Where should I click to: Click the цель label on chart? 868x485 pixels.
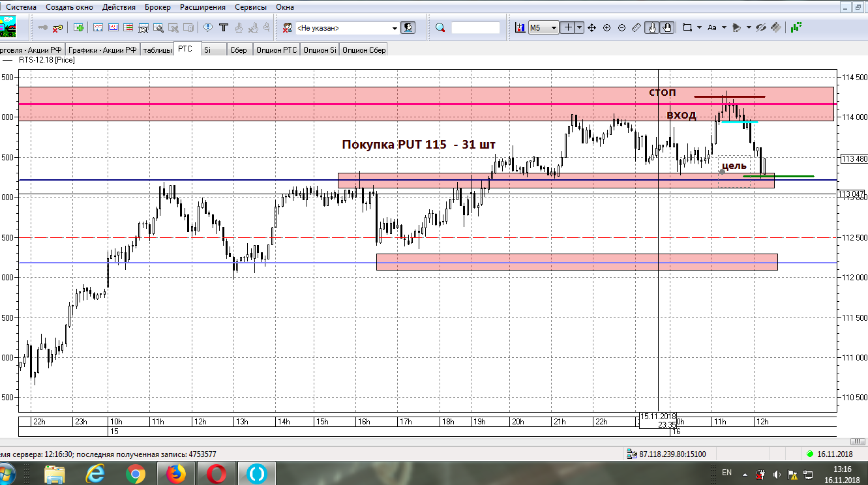click(734, 166)
